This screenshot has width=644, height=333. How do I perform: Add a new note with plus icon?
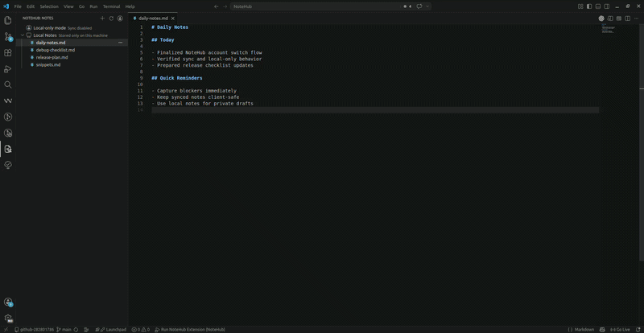pyautogui.click(x=103, y=18)
